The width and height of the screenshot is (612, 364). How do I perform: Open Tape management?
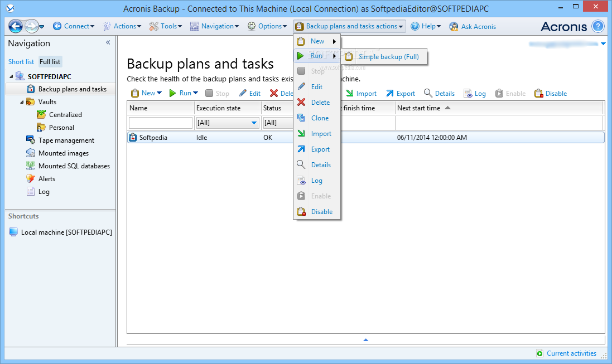(x=60, y=140)
